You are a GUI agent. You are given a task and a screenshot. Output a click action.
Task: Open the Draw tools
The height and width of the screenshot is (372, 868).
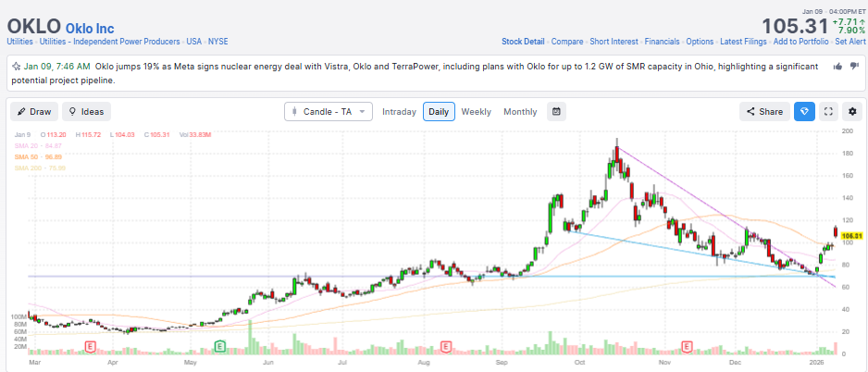coord(34,111)
